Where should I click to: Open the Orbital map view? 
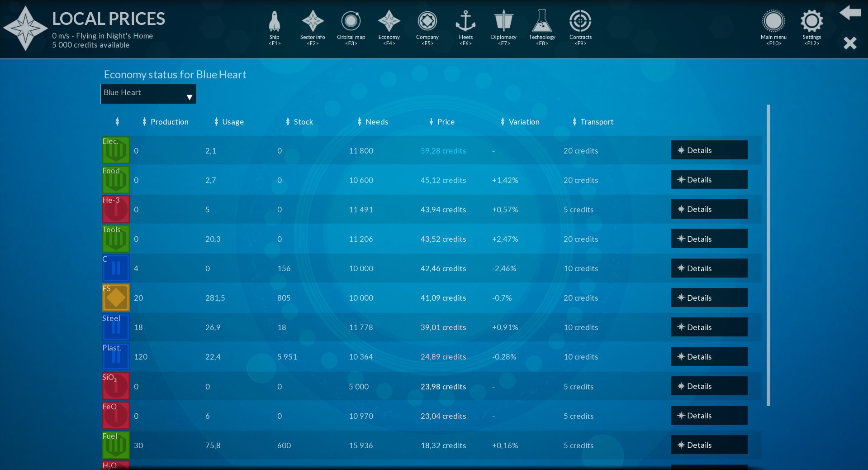(x=351, y=28)
